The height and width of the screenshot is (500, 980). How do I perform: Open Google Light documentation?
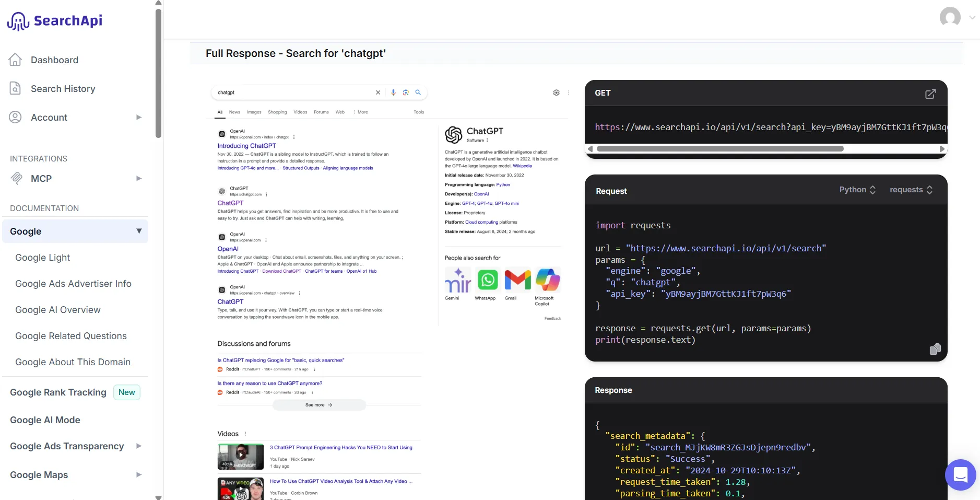pyautogui.click(x=43, y=257)
